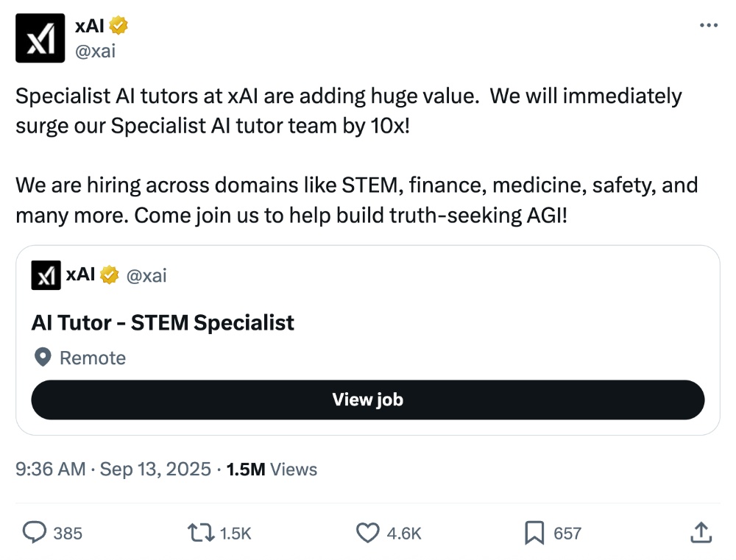The width and height of the screenshot is (736, 560).
Task: Click the xAI name inside job card
Action: [x=81, y=275]
